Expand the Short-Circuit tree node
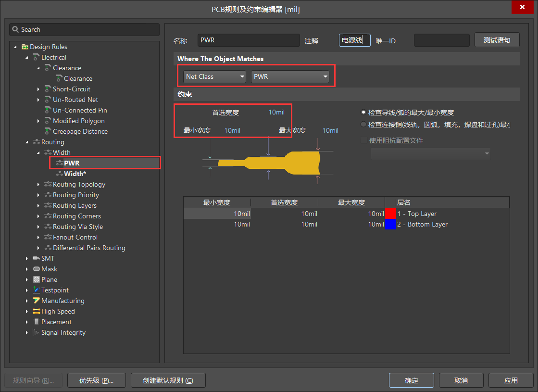The image size is (538, 392). [x=38, y=89]
